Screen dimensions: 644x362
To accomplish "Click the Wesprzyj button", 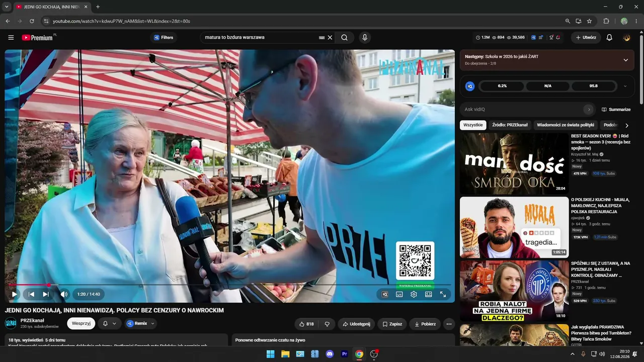I will pyautogui.click(x=81, y=323).
